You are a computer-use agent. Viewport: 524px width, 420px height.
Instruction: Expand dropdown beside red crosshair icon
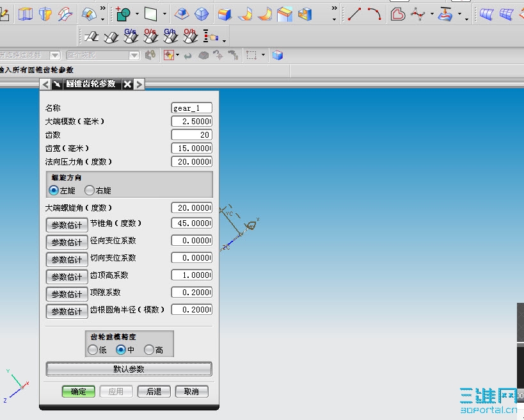point(177,55)
